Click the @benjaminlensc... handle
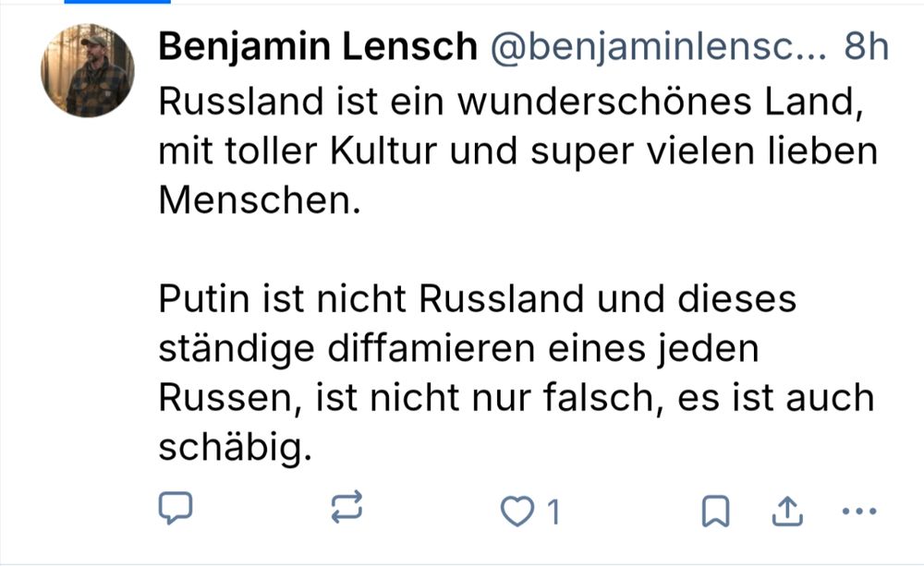The image size is (924, 566). [657, 48]
